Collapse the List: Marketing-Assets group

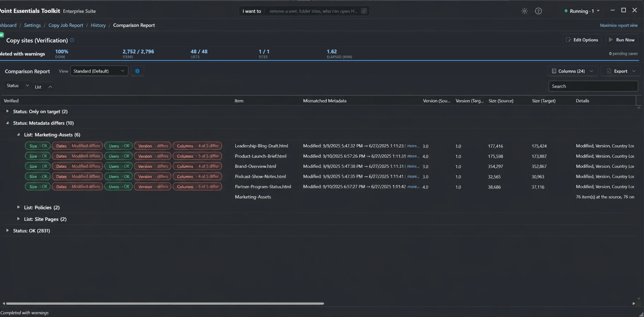pyautogui.click(x=18, y=134)
